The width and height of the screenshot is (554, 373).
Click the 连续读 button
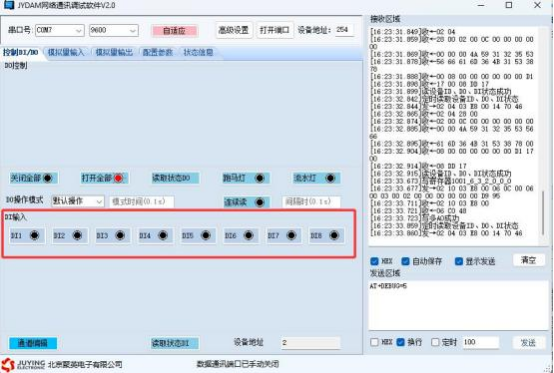click(x=247, y=202)
